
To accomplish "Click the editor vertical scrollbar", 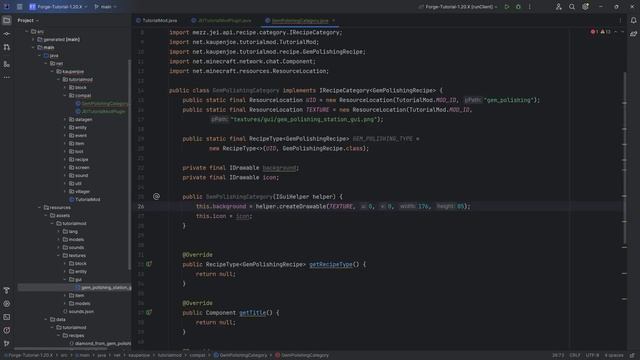I will 624,157.
